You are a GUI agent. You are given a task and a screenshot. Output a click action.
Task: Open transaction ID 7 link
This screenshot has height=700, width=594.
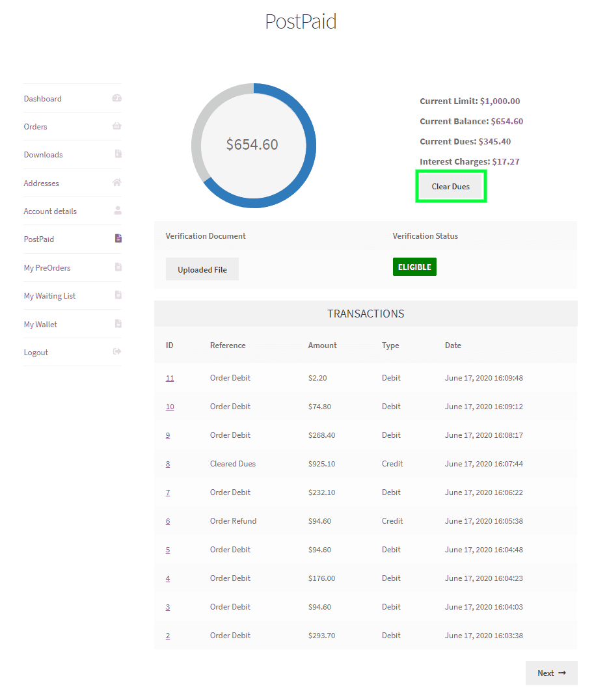pos(168,492)
